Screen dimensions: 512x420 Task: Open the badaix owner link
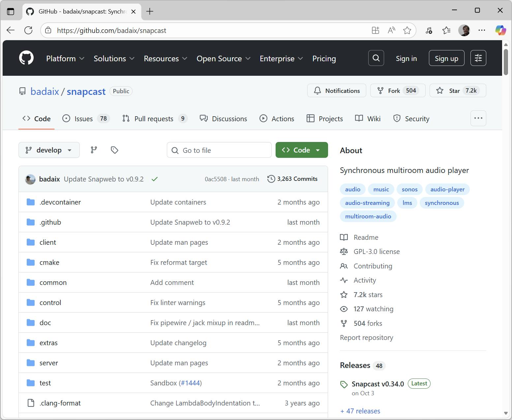pyautogui.click(x=45, y=91)
